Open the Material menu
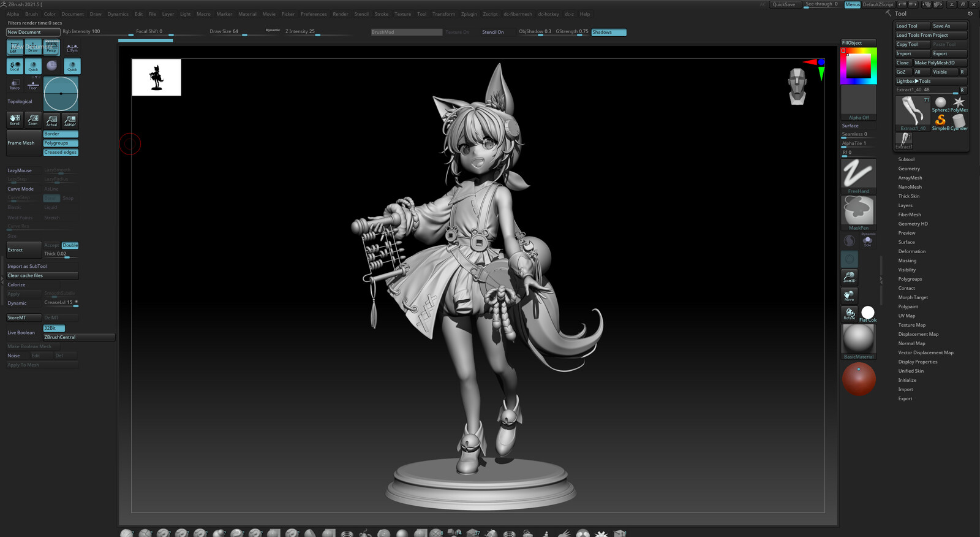980x537 pixels. pyautogui.click(x=247, y=14)
